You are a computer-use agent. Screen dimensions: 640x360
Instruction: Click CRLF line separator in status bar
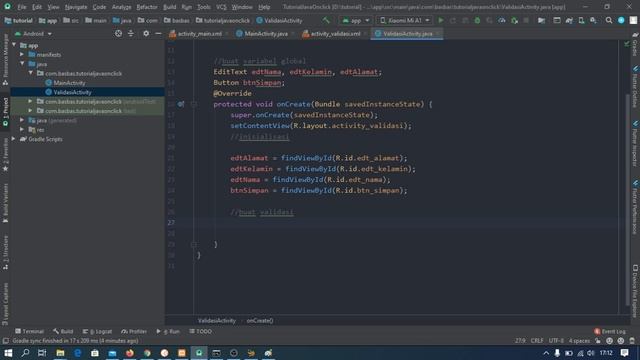click(x=537, y=340)
